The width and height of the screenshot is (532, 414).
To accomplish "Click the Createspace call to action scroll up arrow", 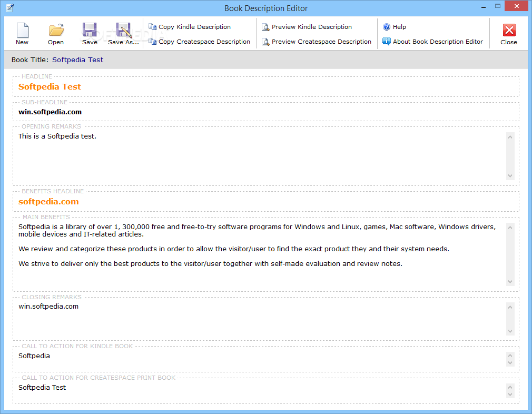I will [x=510, y=387].
